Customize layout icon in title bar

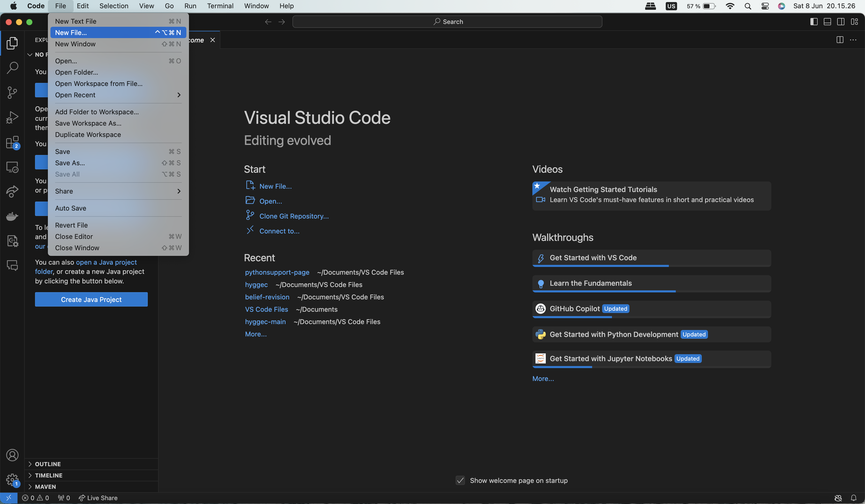coord(854,22)
